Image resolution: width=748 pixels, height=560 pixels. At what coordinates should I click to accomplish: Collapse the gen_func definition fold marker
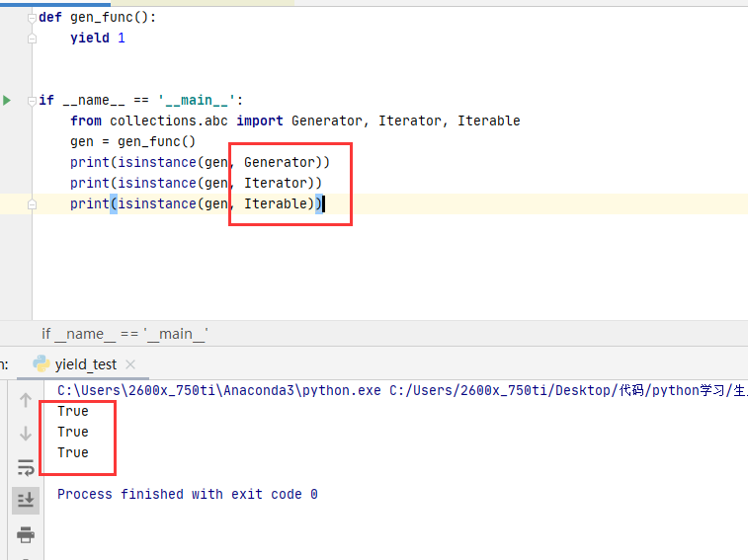32,18
